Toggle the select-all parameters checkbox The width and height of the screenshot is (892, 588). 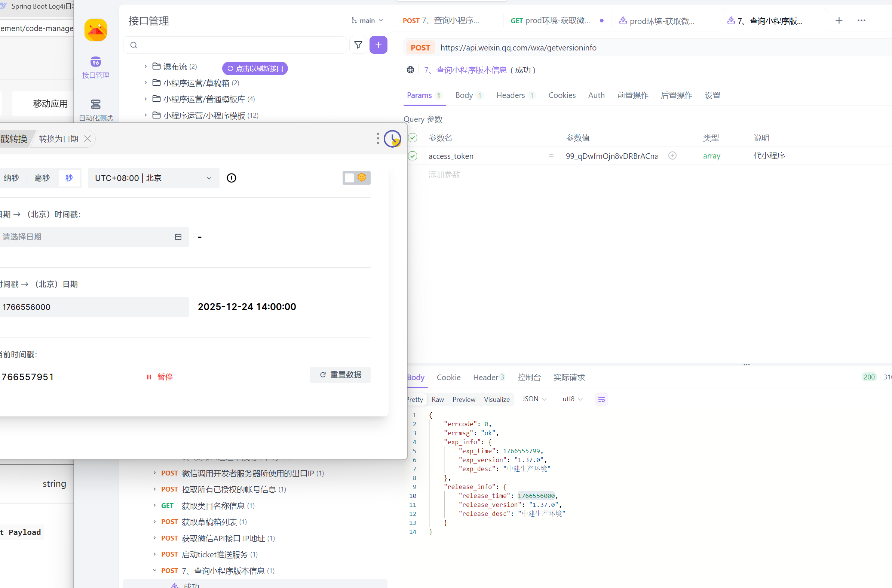click(413, 138)
